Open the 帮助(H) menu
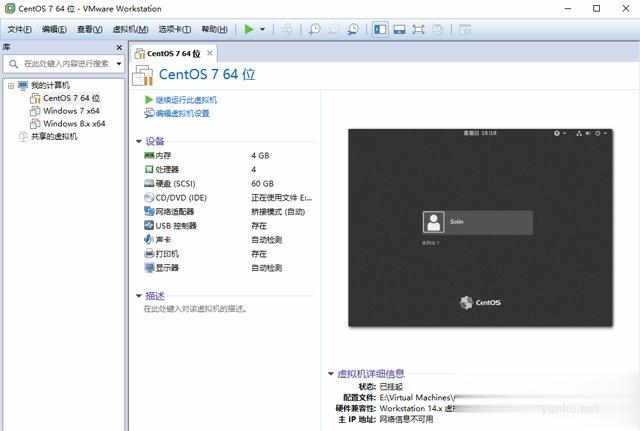Image resolution: width=640 pixels, height=431 pixels. pos(215,29)
